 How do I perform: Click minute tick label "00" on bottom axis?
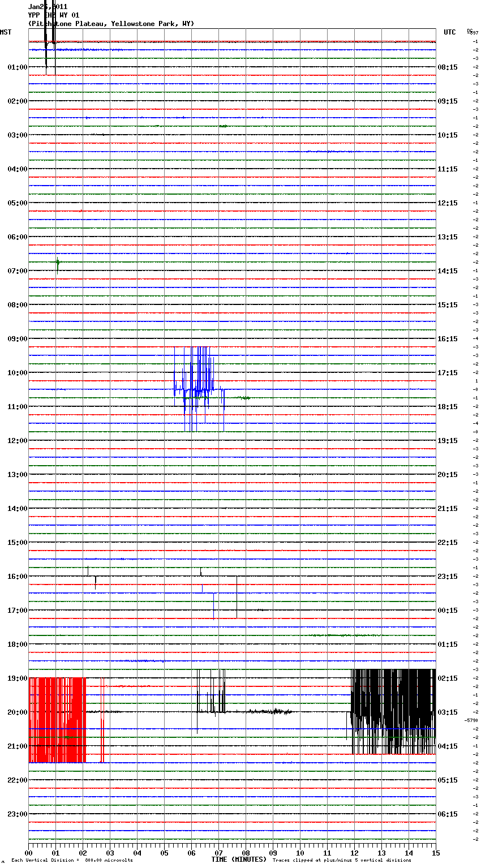point(29,853)
